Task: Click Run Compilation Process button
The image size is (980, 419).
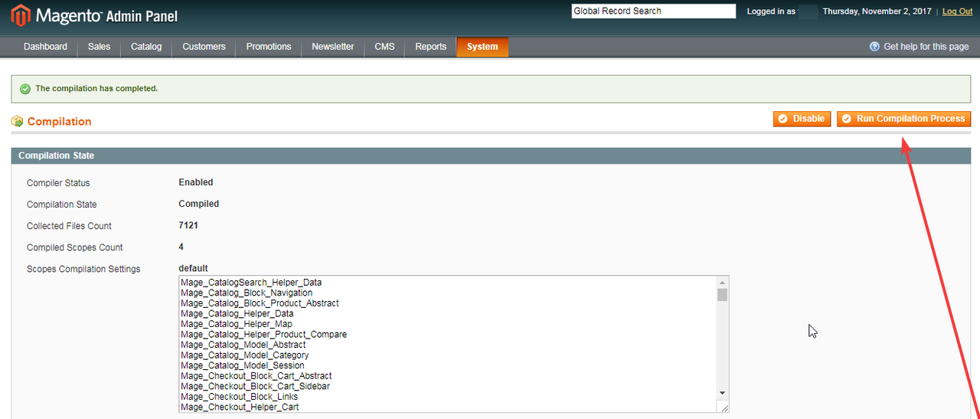Action: pos(903,119)
